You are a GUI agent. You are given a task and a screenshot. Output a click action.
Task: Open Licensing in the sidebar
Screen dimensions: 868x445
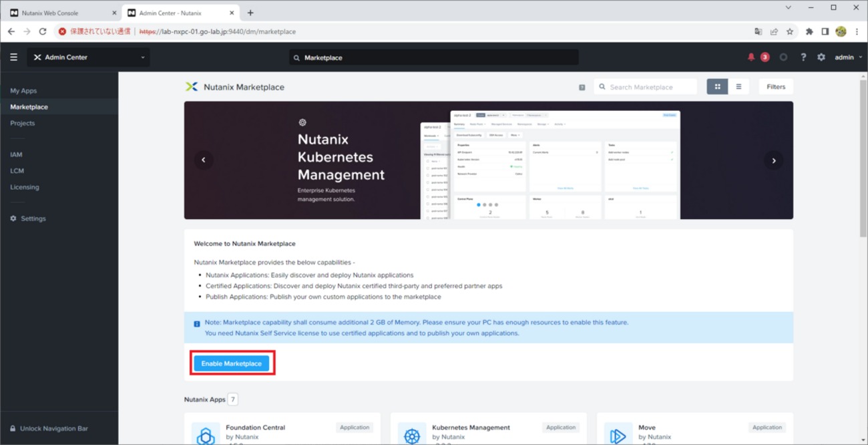coord(24,187)
